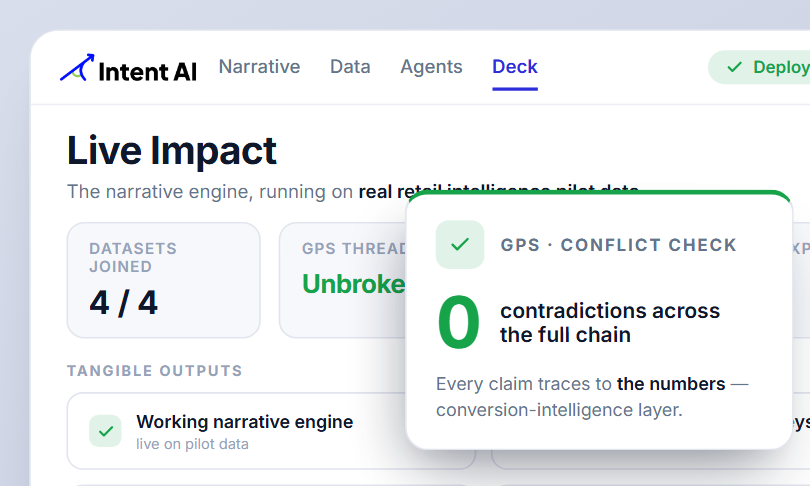
Task: Click the green check badge beside GPS Conflict Check
Action: [460, 244]
